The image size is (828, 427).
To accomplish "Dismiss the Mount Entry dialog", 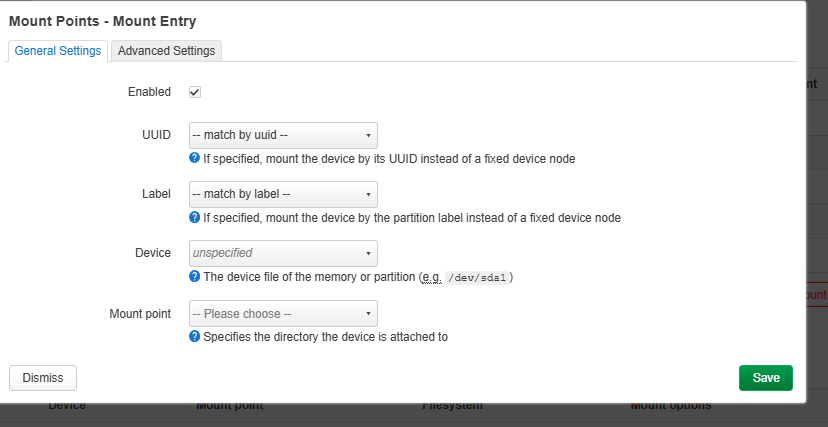I will point(43,378).
